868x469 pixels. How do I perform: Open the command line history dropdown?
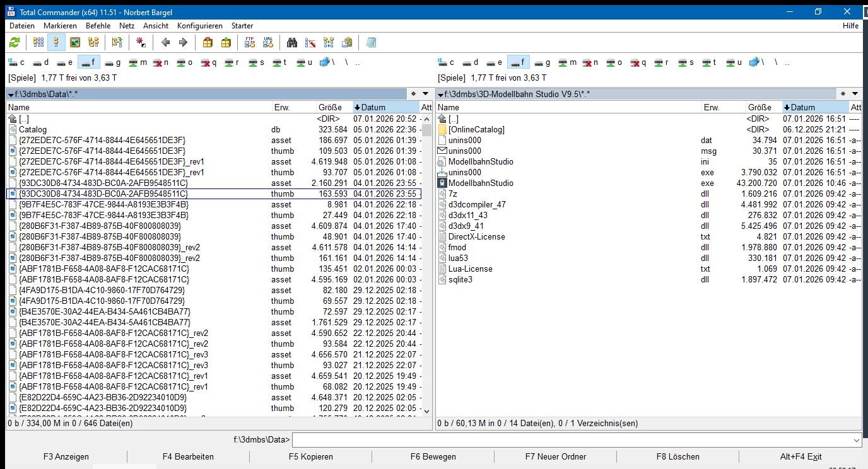click(x=856, y=440)
